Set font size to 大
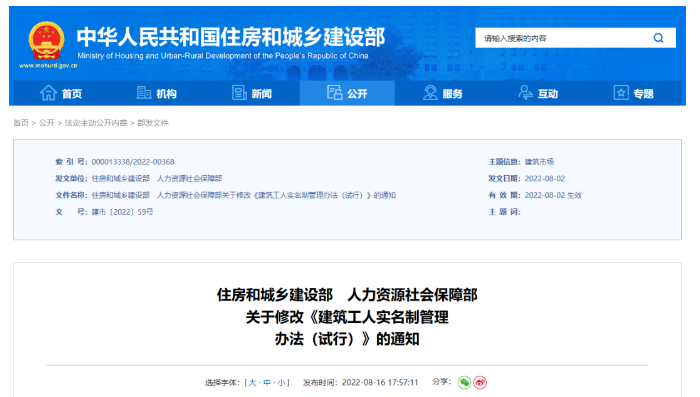700x397 pixels. [252, 382]
